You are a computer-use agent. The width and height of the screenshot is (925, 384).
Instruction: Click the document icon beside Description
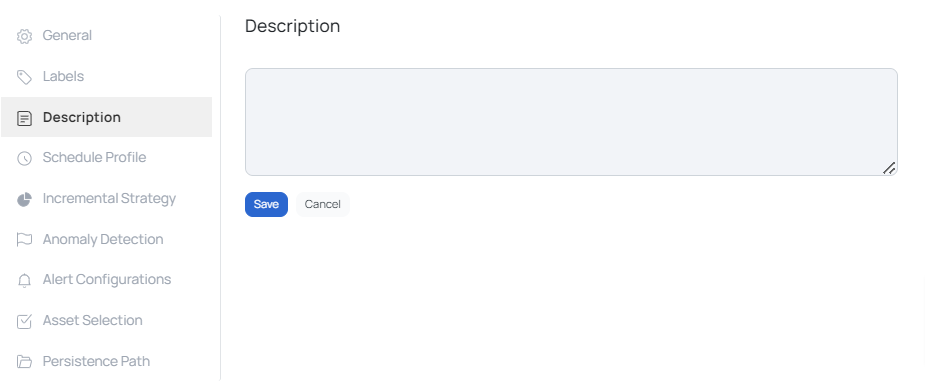24,118
